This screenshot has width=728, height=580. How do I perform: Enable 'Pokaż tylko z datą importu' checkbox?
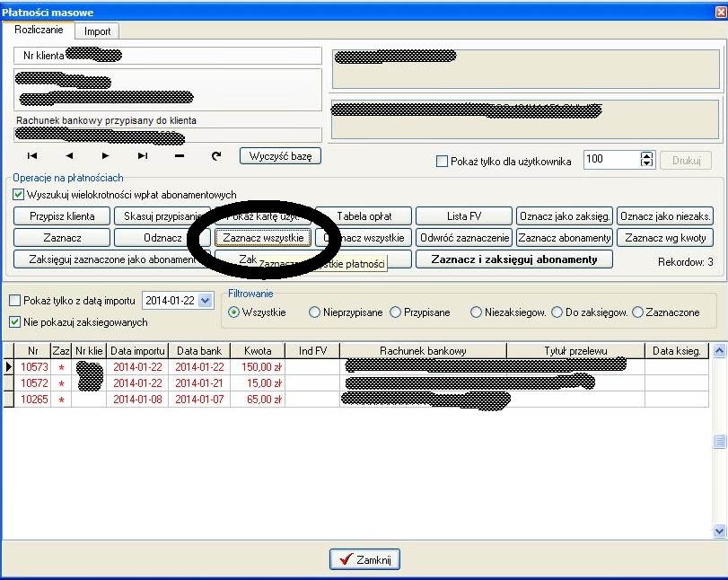[x=15, y=300]
